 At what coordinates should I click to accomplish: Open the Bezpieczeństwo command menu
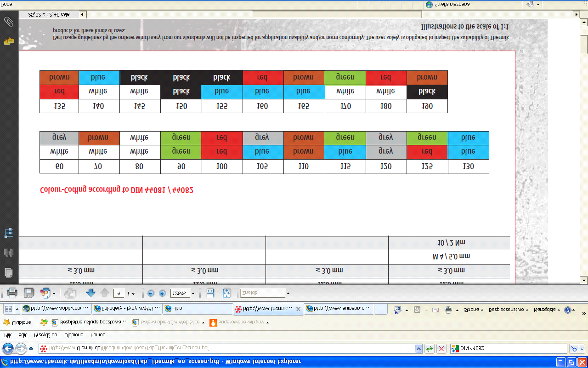coord(508,310)
